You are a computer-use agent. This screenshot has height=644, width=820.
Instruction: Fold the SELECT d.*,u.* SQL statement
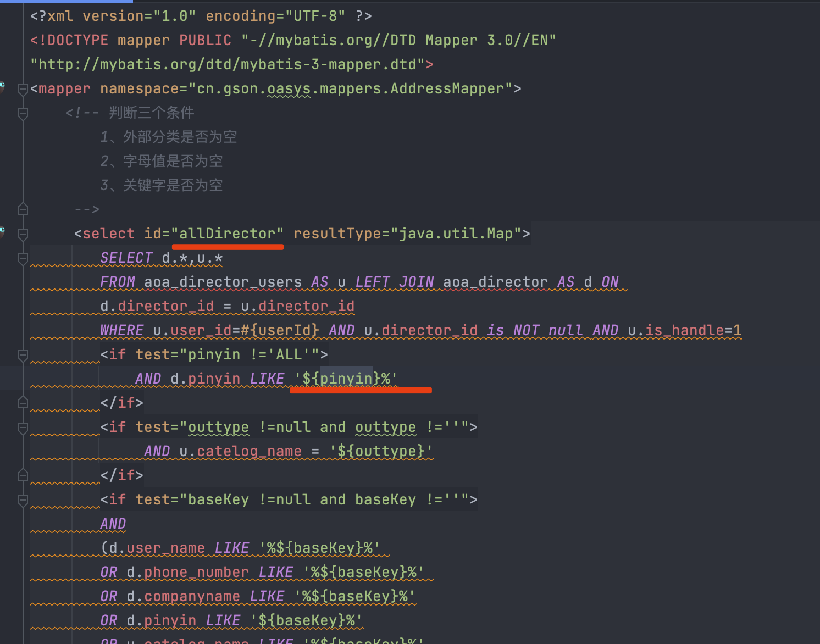pyautogui.click(x=23, y=259)
